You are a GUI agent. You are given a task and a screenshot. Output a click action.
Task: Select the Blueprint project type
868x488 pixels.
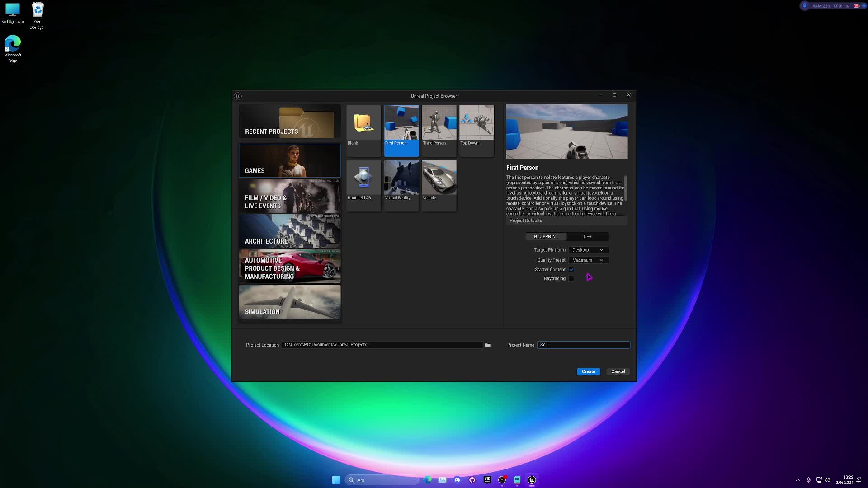[x=546, y=236]
